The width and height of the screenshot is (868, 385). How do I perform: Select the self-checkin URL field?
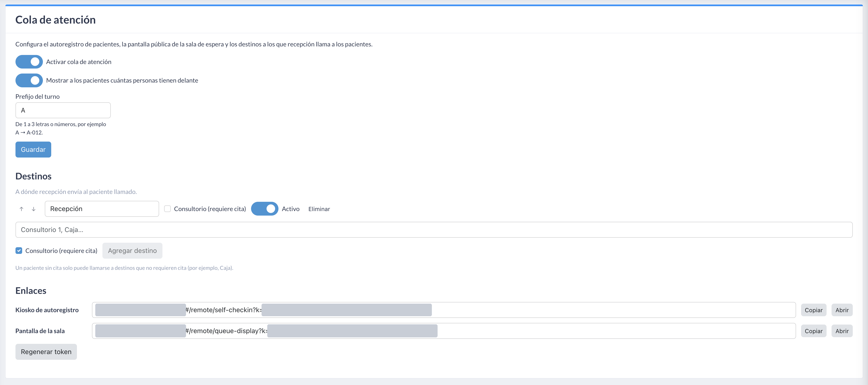pyautogui.click(x=444, y=310)
